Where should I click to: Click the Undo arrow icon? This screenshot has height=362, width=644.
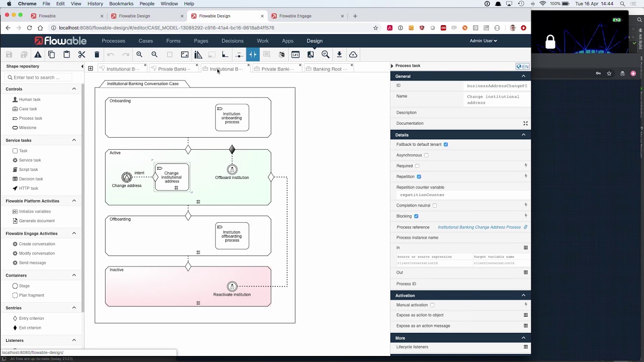(111, 54)
